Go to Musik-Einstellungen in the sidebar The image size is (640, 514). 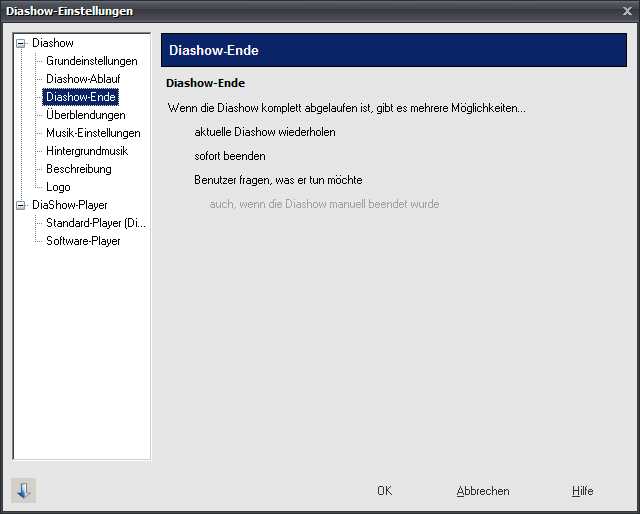pyautogui.click(x=93, y=133)
